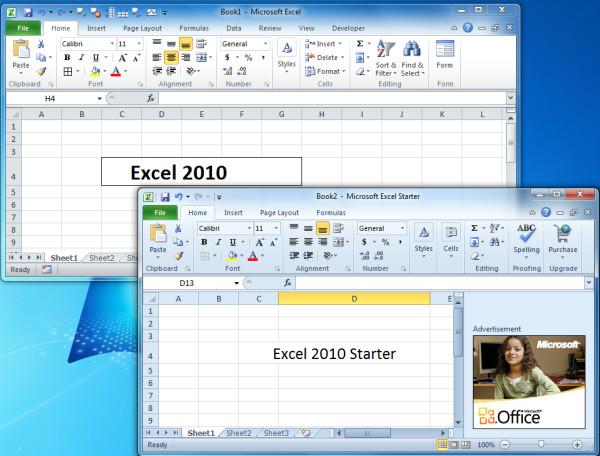The height and width of the screenshot is (456, 600).
Task: Click the Form button in Book1
Action: (445, 54)
